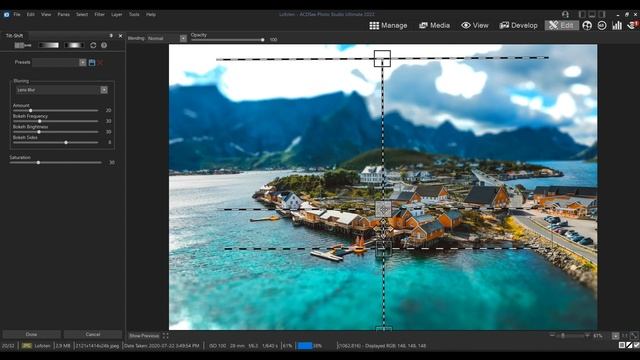Click the fit image icon

point(634,336)
